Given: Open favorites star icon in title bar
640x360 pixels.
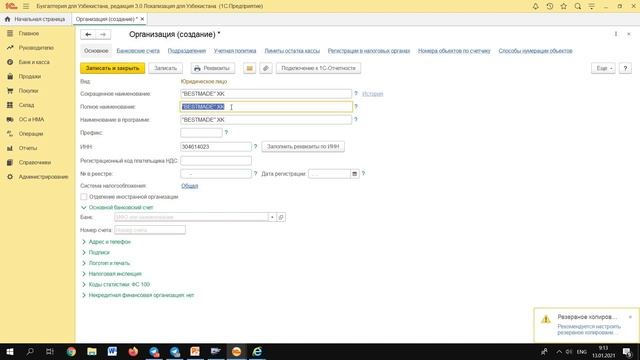Looking at the screenshot, I should click(x=564, y=6).
